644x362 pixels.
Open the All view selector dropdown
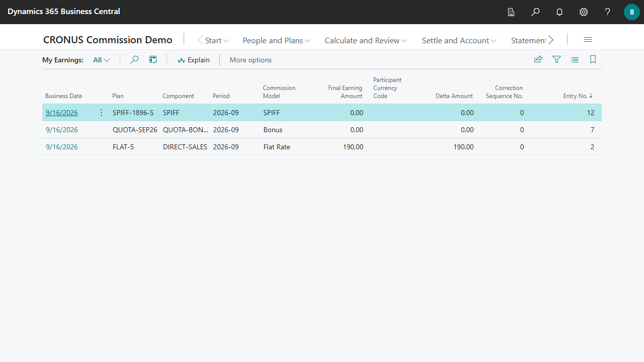(x=102, y=60)
